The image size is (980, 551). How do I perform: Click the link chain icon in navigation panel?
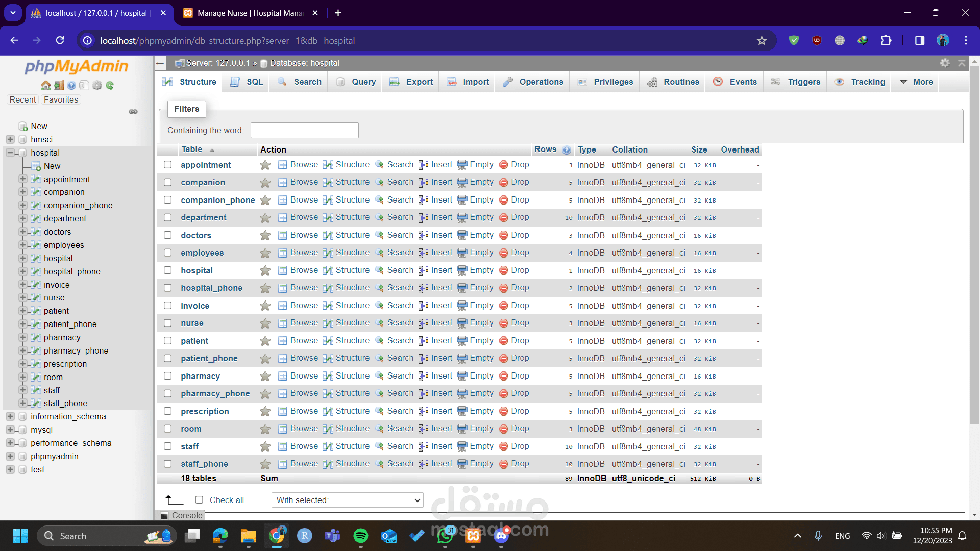tap(133, 111)
